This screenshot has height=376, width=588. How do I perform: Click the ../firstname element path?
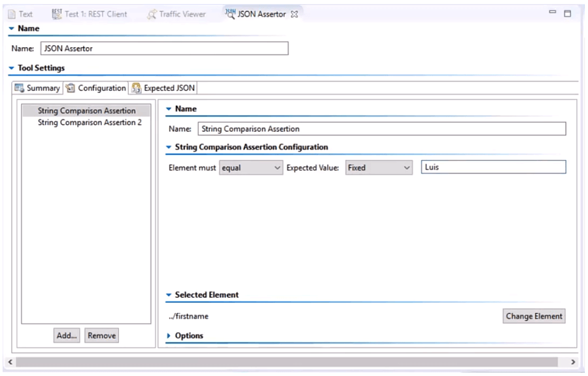[188, 316]
